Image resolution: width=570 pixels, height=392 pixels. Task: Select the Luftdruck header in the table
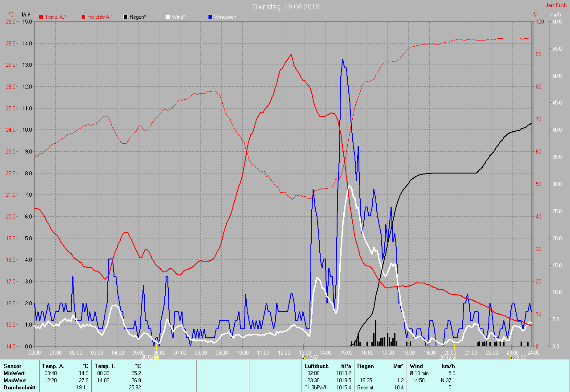click(317, 366)
